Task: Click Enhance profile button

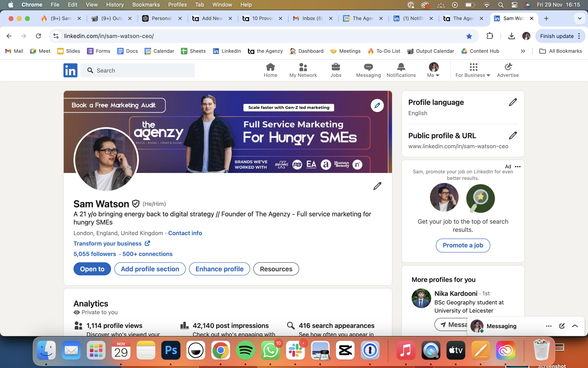Action: (x=219, y=269)
